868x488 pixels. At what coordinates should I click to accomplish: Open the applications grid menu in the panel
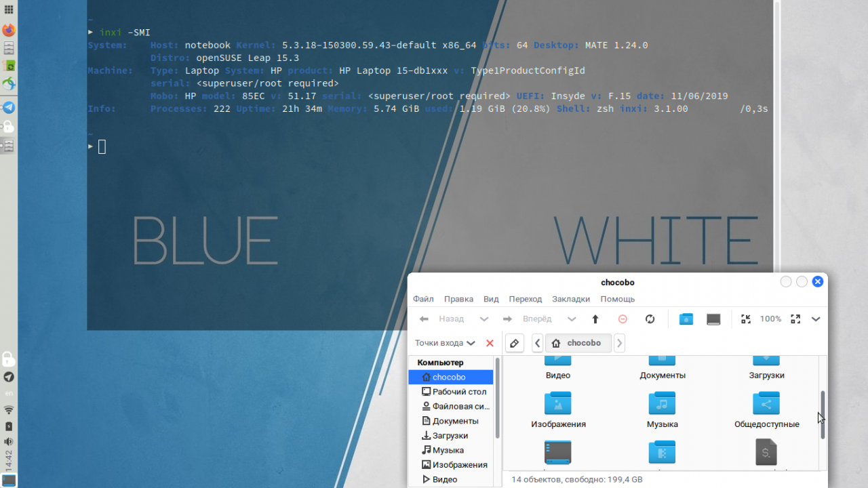(x=9, y=10)
